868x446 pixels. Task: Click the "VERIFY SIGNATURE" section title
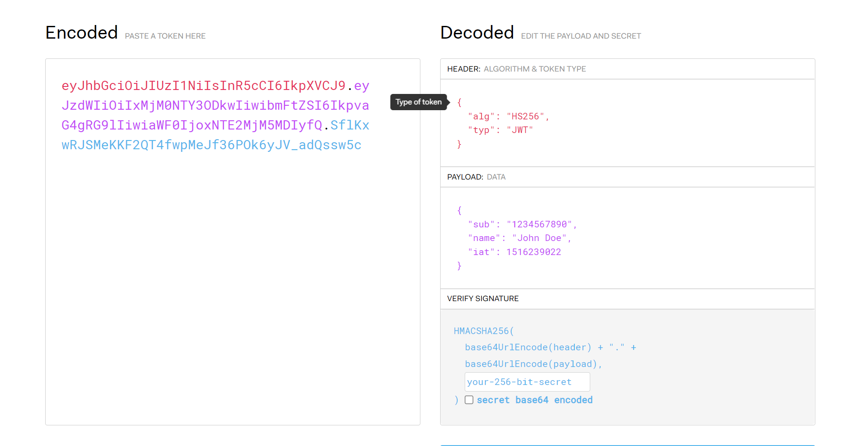(x=483, y=299)
